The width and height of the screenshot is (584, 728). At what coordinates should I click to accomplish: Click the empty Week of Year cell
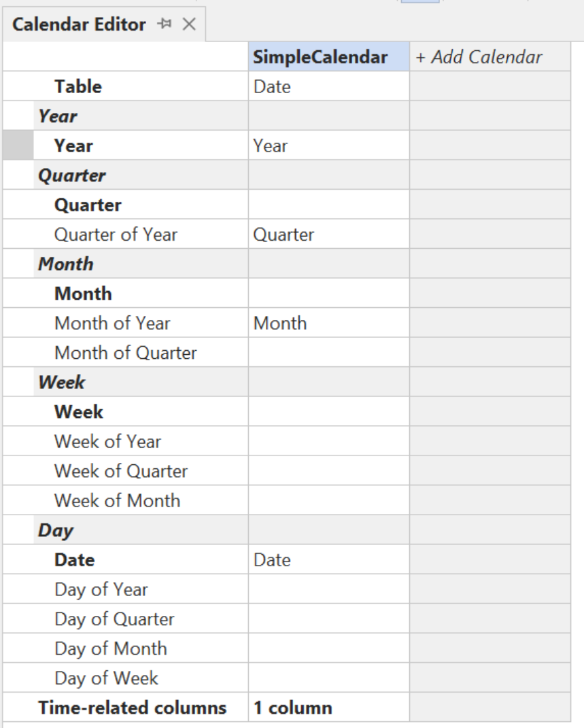pos(329,441)
